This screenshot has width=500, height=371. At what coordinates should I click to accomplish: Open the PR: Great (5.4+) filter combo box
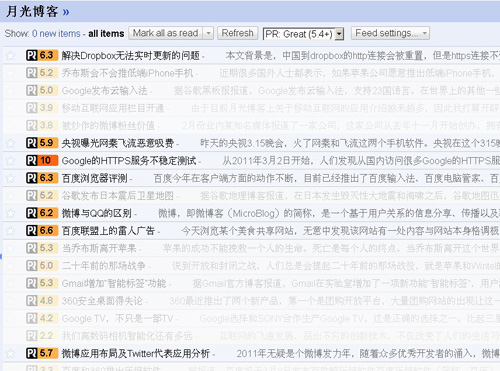click(303, 34)
